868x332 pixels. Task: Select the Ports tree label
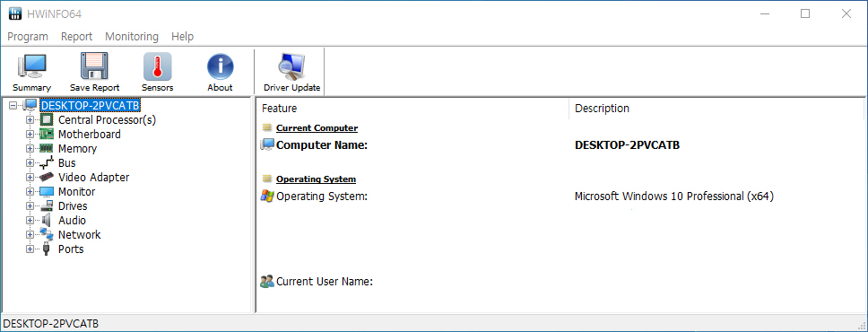click(71, 249)
